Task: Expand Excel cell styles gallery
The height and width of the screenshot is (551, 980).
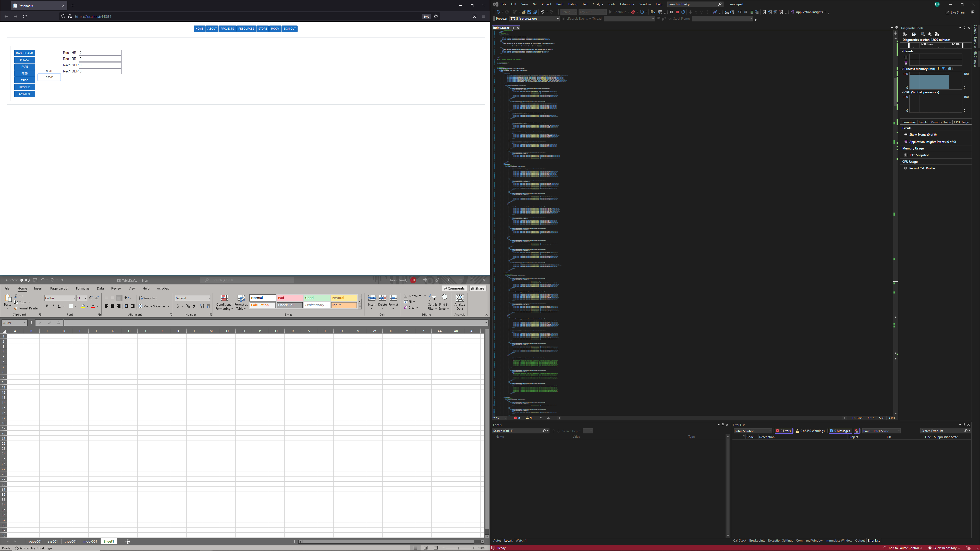Action: coord(360,306)
